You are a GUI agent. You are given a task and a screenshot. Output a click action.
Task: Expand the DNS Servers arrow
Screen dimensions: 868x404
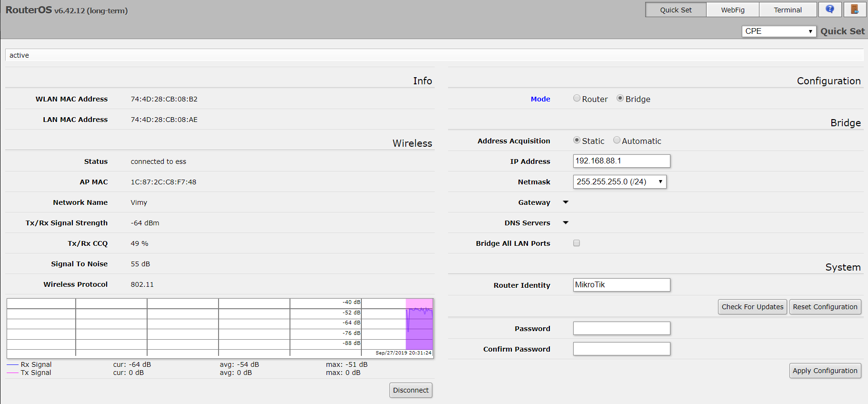pyautogui.click(x=566, y=223)
